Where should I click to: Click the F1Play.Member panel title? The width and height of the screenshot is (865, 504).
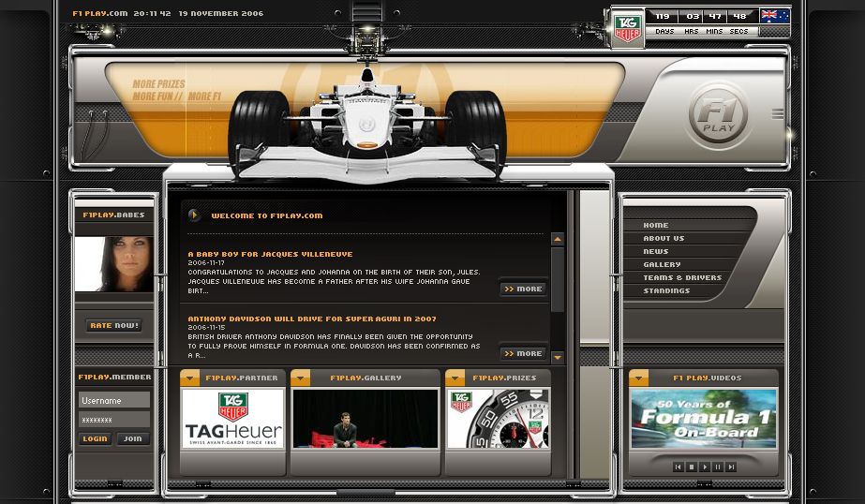coord(114,378)
